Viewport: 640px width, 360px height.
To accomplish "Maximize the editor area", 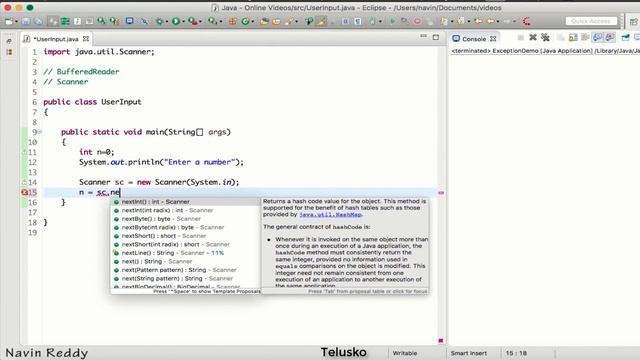I will tap(436, 37).
